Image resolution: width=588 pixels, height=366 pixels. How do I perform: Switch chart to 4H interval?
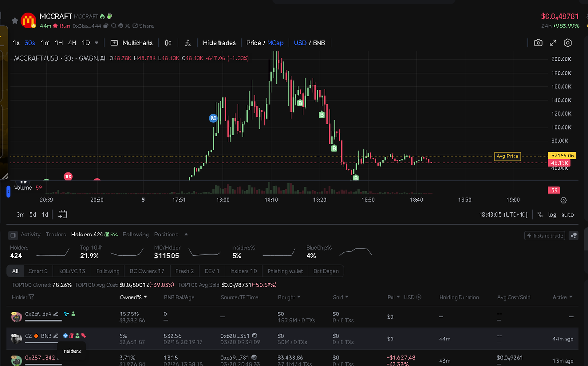point(72,43)
